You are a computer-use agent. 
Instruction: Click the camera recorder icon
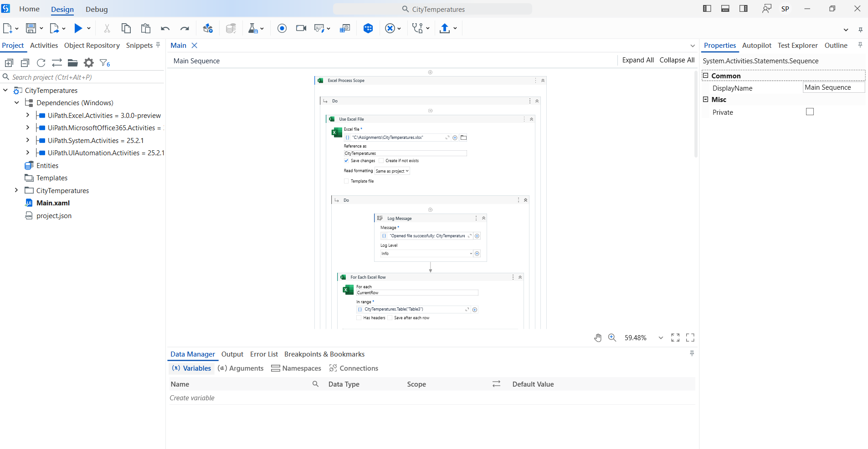(301, 28)
